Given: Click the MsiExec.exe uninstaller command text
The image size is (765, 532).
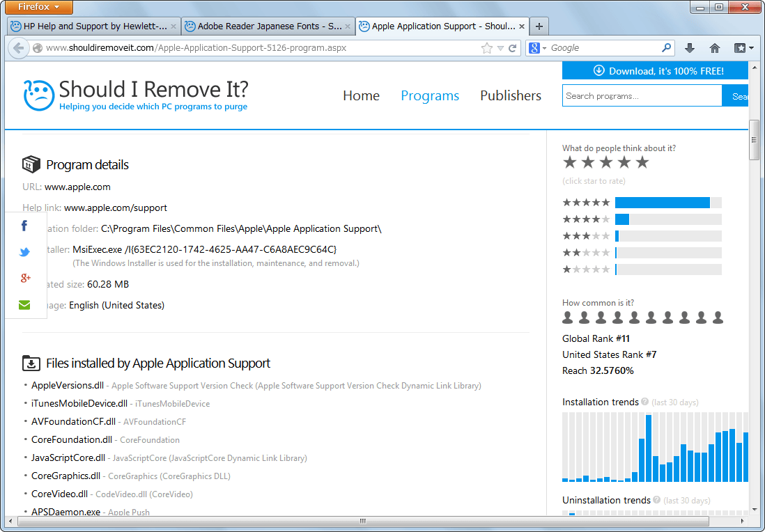Looking at the screenshot, I should [204, 249].
